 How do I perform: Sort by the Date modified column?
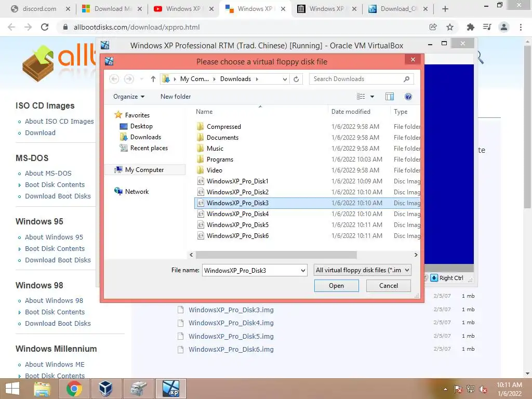click(351, 112)
